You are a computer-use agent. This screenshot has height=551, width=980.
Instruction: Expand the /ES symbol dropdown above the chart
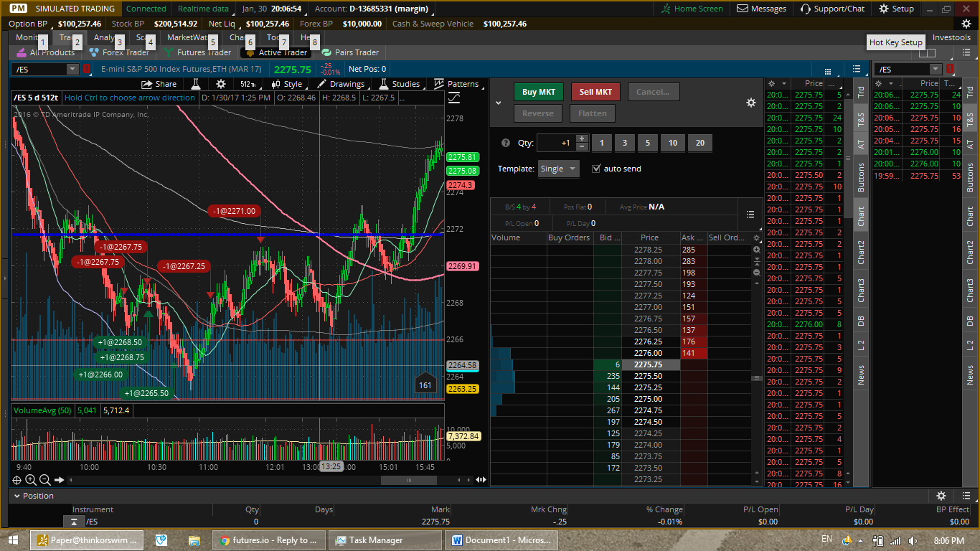pyautogui.click(x=72, y=69)
